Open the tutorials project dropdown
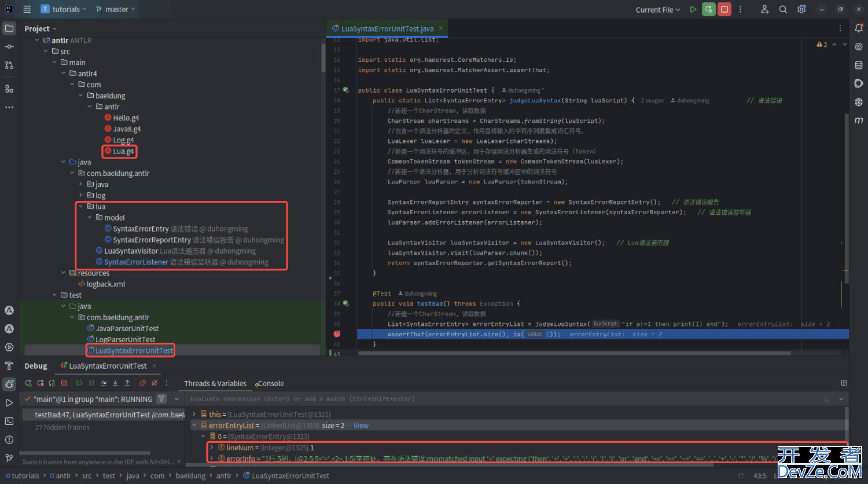Image resolution: width=868 pixels, height=484 pixels. 64,9
